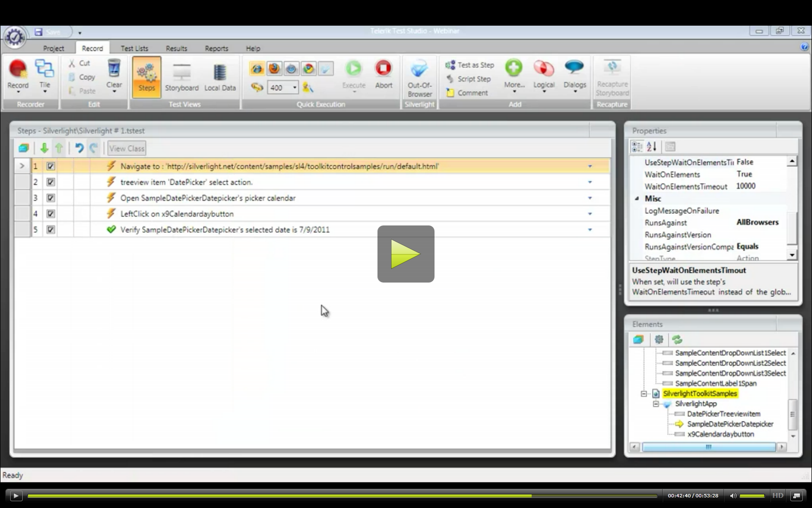Seek on the video progress bar

pos(342,495)
